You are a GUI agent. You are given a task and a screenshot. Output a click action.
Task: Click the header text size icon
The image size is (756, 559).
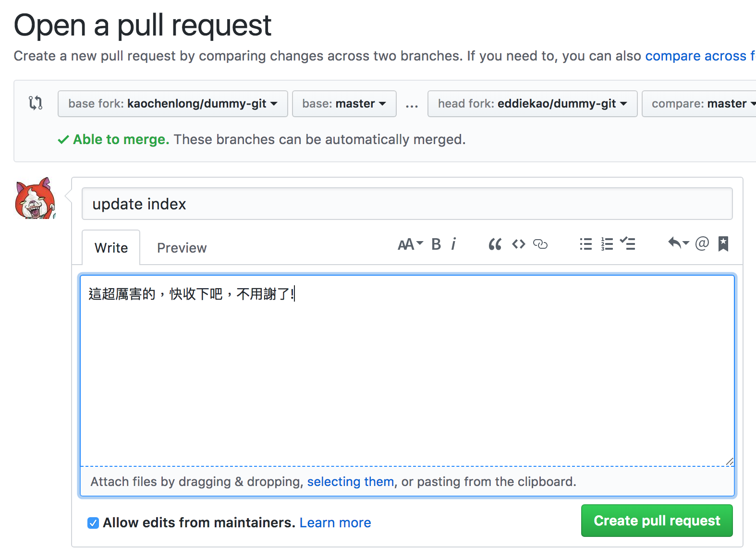(x=410, y=244)
